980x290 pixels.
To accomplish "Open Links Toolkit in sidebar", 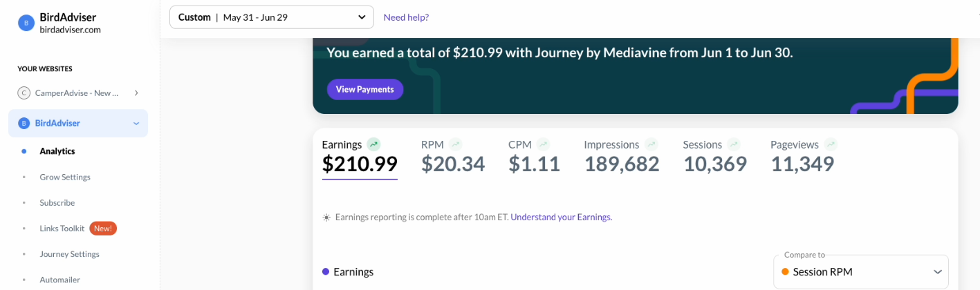I will 62,229.
